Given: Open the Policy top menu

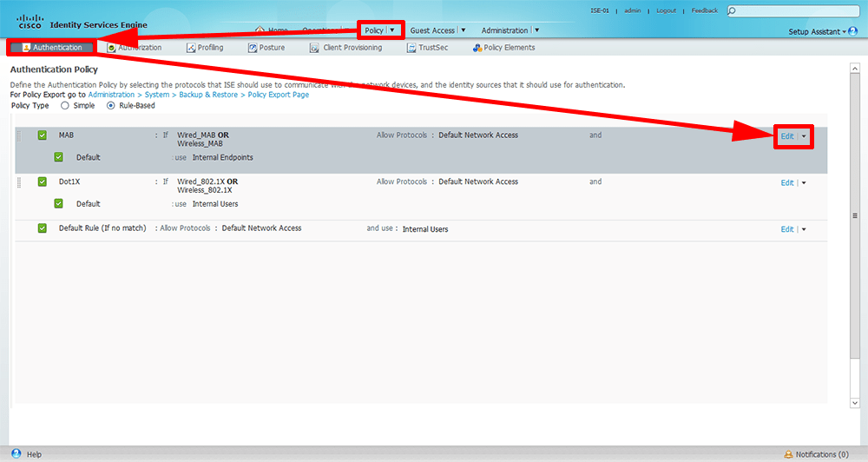Looking at the screenshot, I should 374,30.
